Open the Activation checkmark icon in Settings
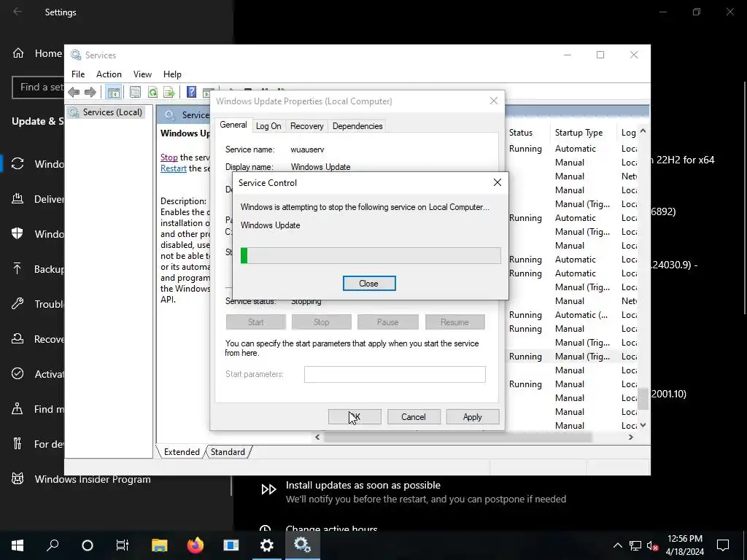Image resolution: width=747 pixels, height=560 pixels. point(18,373)
